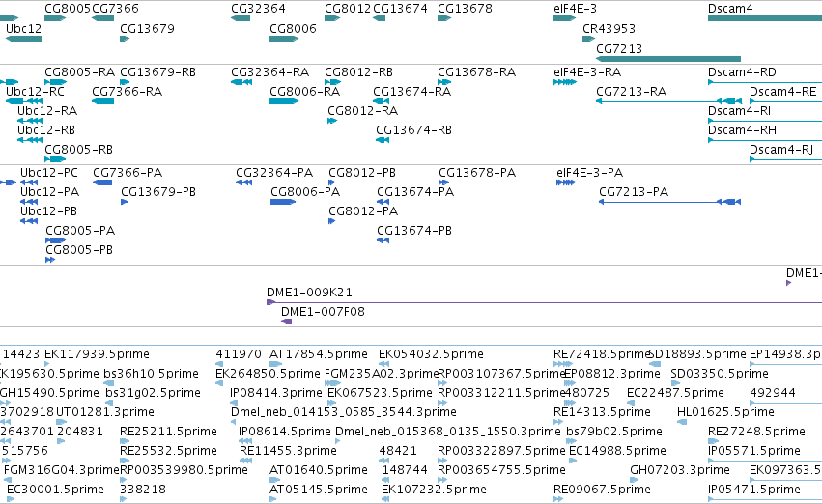
Task: Select the GH07203.3prime EST label
Action: coord(680,470)
